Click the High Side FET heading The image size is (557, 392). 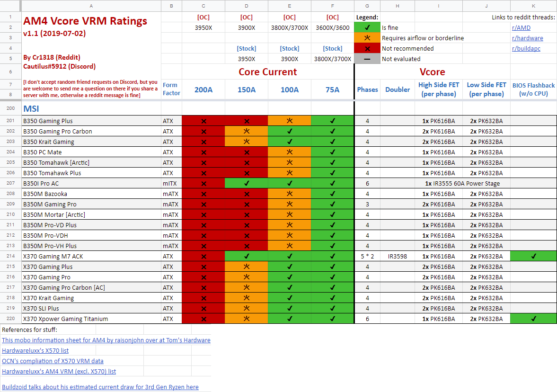439,89
